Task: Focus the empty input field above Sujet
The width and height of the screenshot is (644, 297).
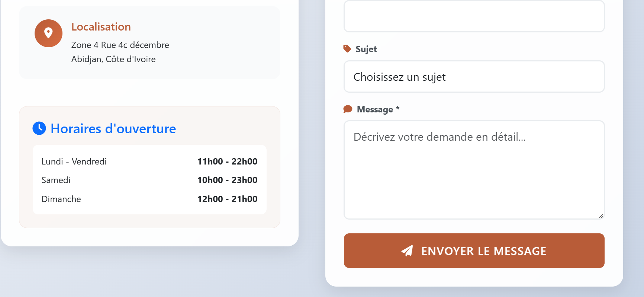Action: coord(474,16)
